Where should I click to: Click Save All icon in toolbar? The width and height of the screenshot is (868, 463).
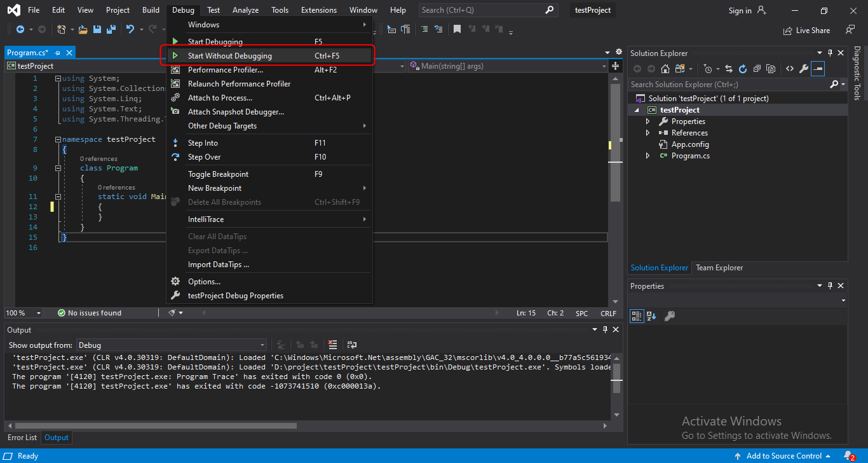pos(111,29)
